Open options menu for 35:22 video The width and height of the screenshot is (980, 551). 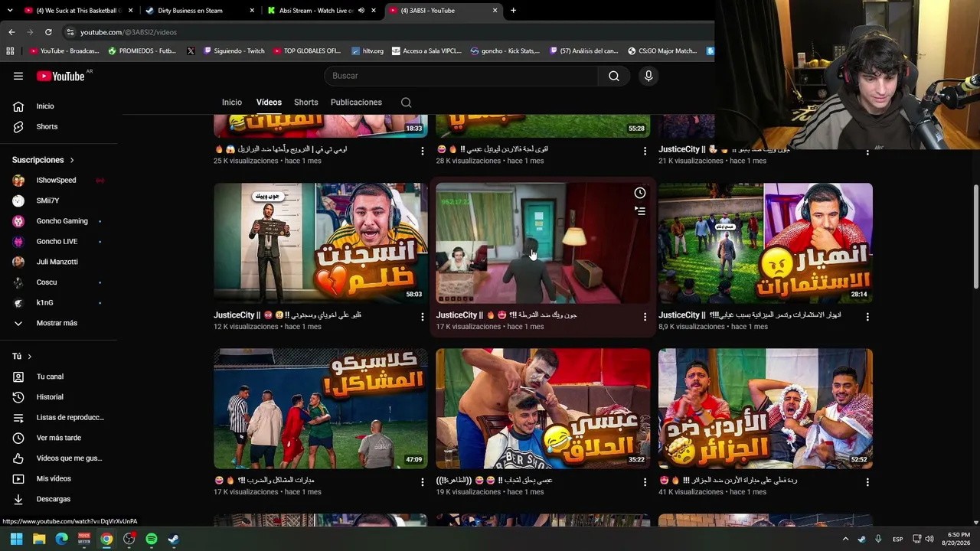pyautogui.click(x=645, y=482)
